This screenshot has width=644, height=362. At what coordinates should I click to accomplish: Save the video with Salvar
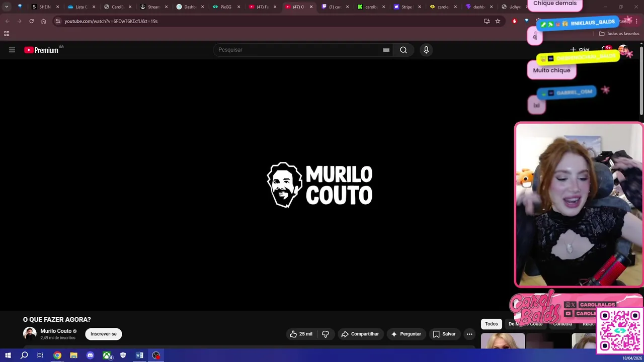(444, 334)
